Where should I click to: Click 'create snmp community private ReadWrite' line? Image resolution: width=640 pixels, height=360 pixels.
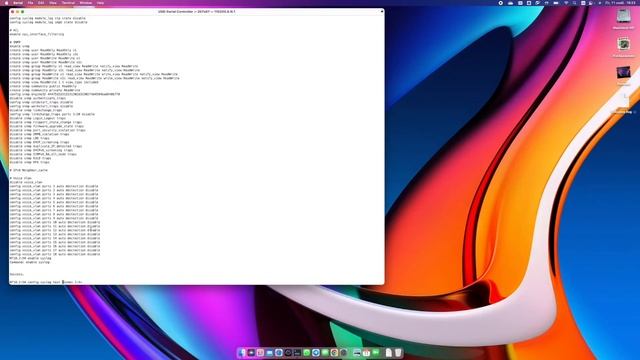45,90
